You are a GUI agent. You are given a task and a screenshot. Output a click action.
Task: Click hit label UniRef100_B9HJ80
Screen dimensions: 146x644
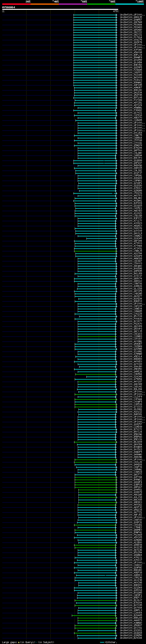pyautogui.click(x=131, y=90)
